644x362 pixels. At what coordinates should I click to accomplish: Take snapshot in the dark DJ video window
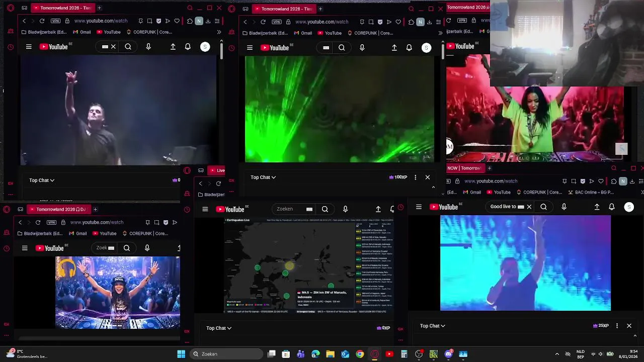(149, 21)
